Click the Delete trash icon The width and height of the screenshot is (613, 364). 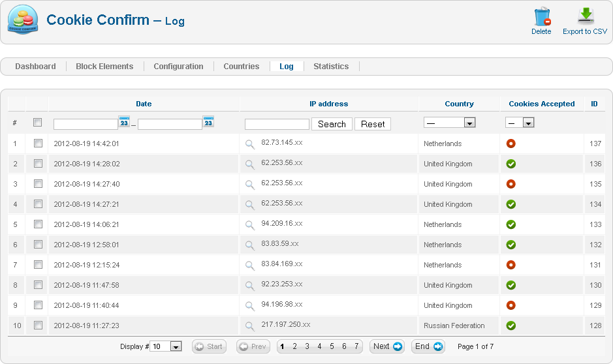click(542, 17)
